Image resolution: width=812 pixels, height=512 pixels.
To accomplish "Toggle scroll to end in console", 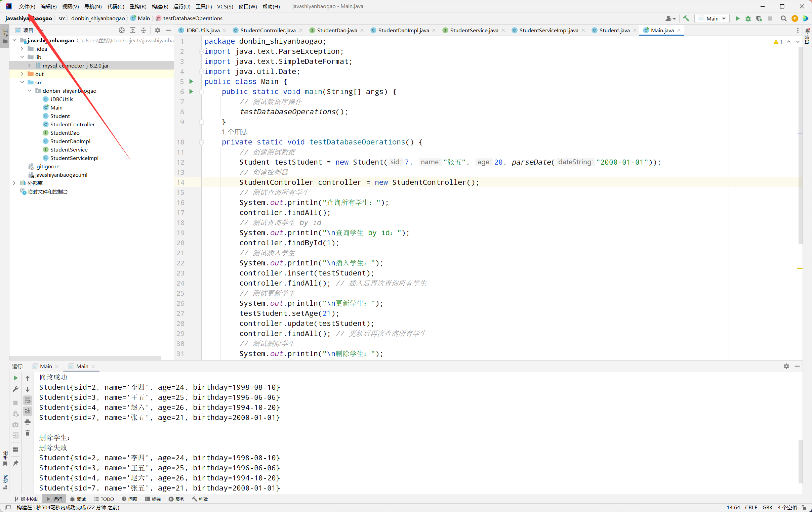I will 28,411.
